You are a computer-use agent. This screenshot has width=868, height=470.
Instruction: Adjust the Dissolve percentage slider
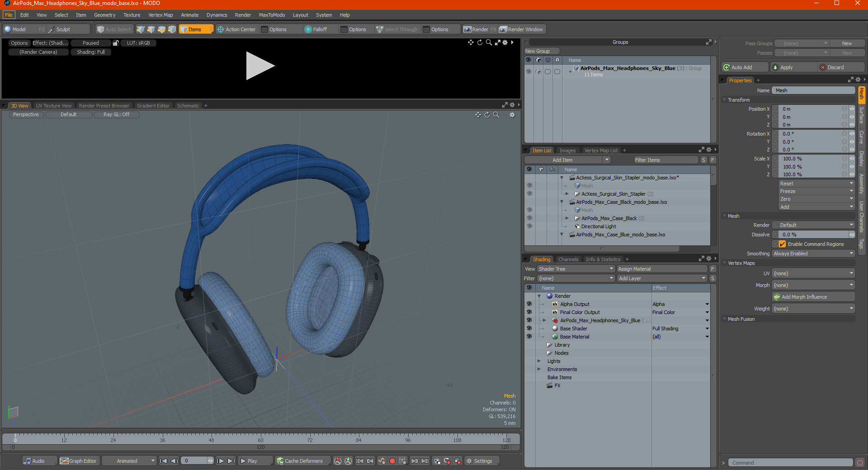pos(814,235)
